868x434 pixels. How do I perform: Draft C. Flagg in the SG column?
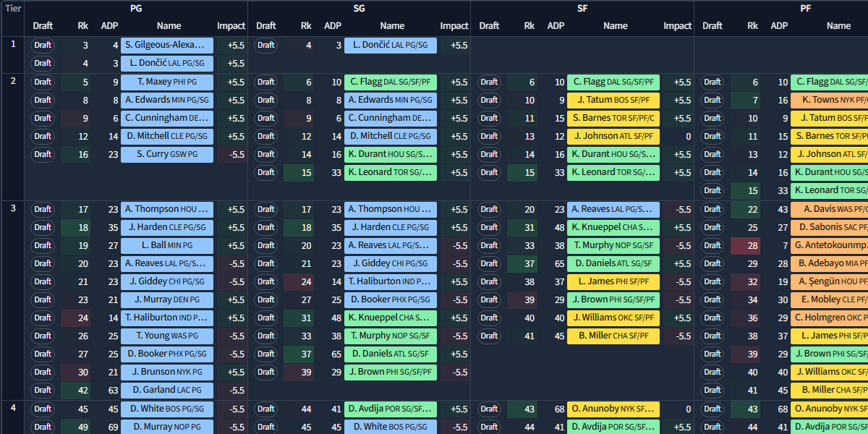(265, 82)
